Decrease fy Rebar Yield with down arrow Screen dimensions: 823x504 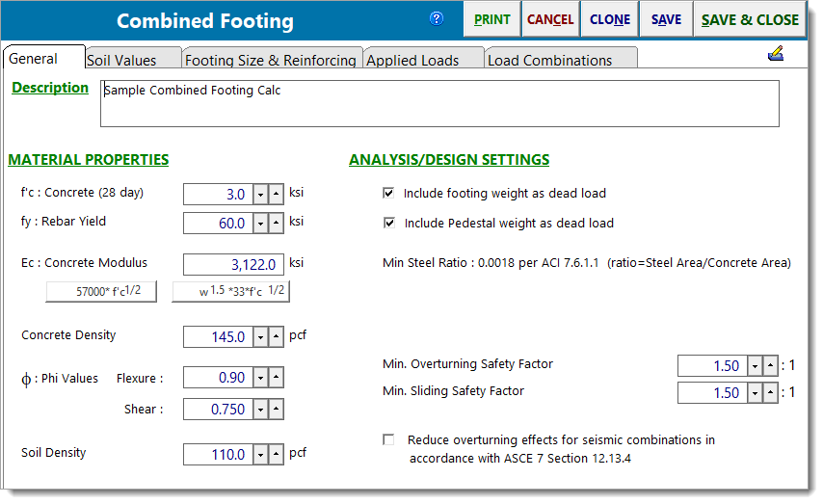coord(260,224)
